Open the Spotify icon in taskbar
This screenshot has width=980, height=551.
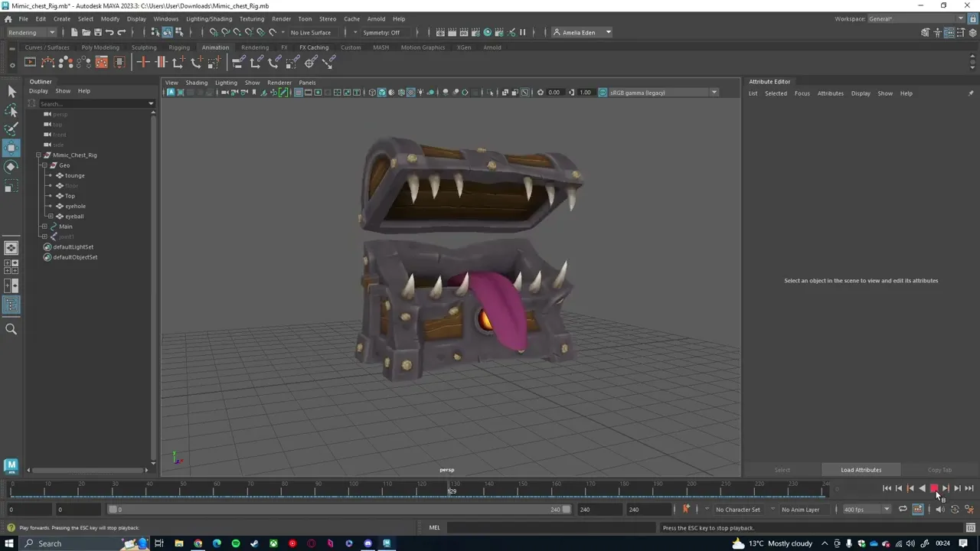pyautogui.click(x=236, y=543)
